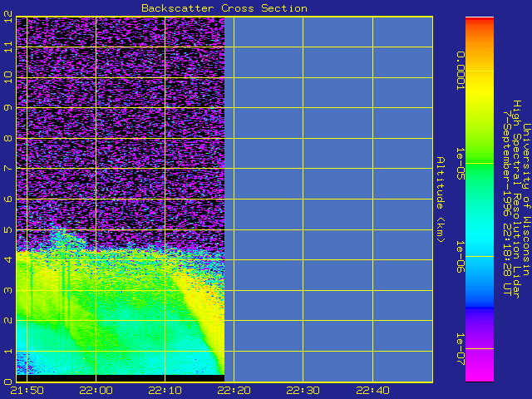Click the altitude 6 axis label
The width and height of the screenshot is (532, 399).
pyautogui.click(x=8, y=199)
